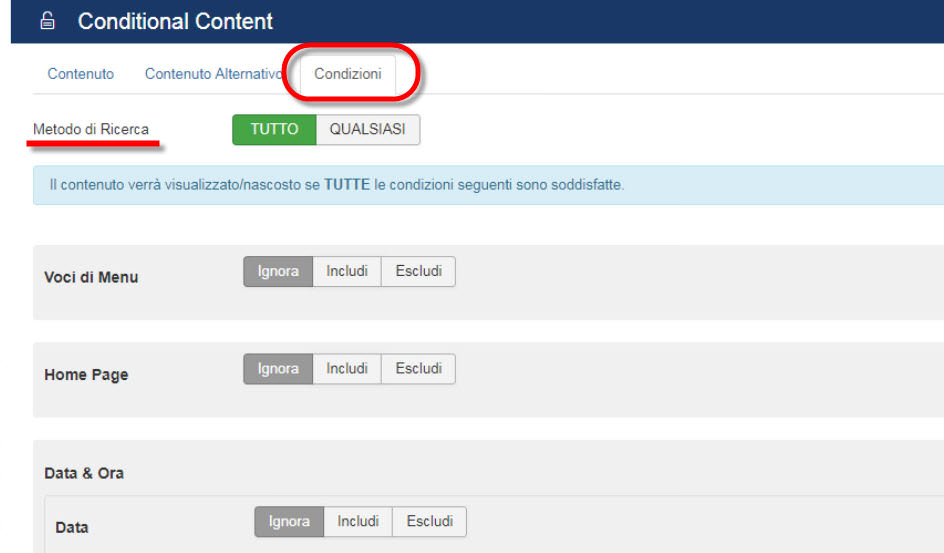Open the Contenuto Alternativo tab
This screenshot has height=553, width=944.
[x=213, y=74]
